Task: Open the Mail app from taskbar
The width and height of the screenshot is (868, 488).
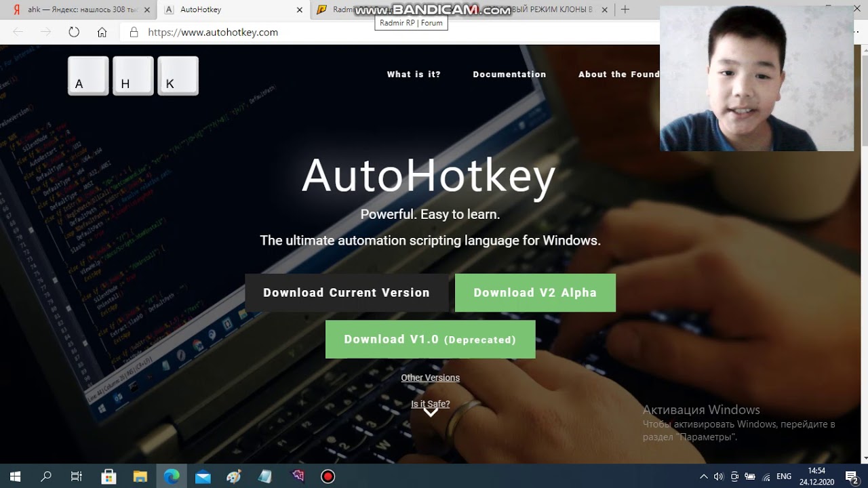Action: coord(203,476)
